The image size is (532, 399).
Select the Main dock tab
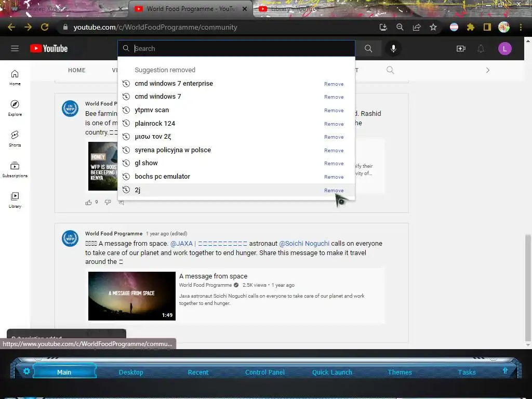64,372
